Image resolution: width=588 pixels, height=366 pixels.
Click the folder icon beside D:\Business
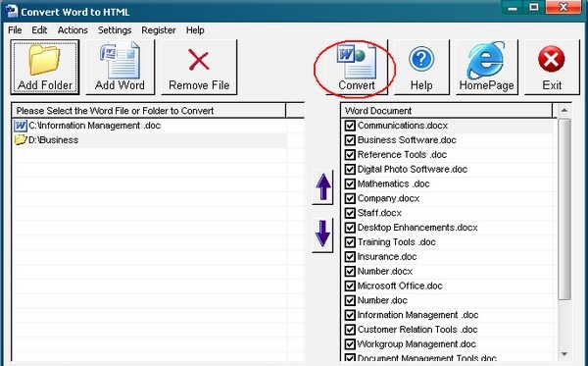[x=21, y=140]
